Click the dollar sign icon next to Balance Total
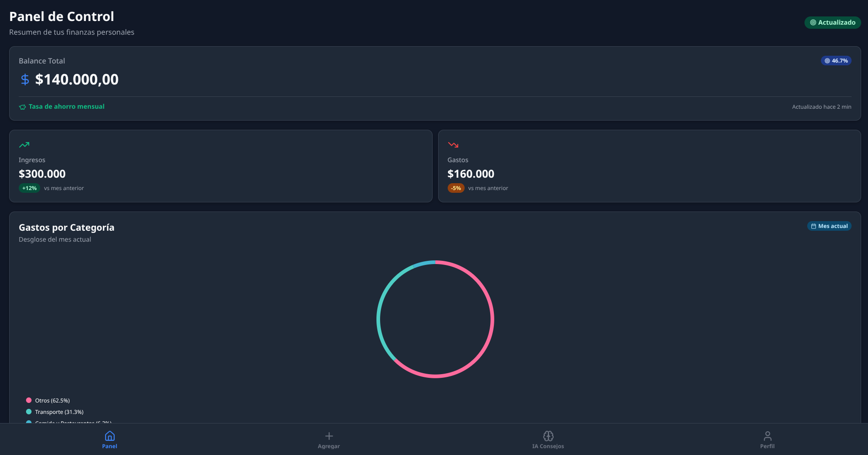The width and height of the screenshot is (868, 455). coord(25,79)
